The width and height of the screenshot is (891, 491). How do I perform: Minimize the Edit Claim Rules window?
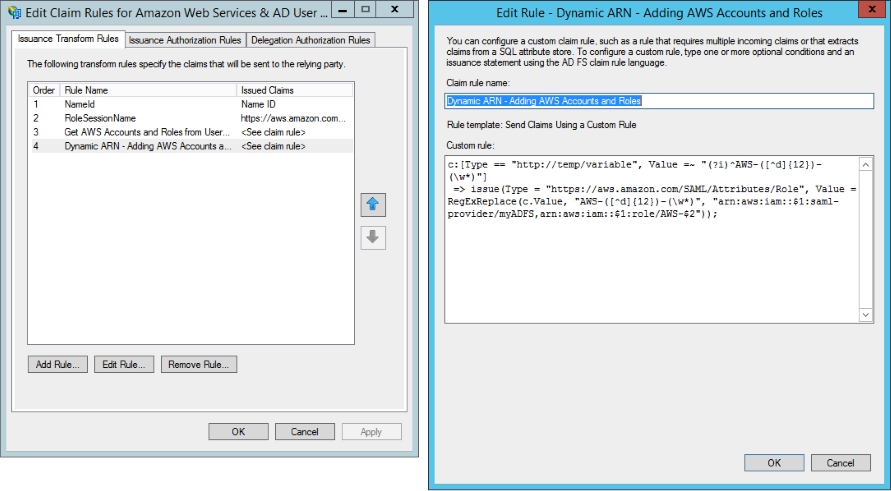[x=341, y=10]
